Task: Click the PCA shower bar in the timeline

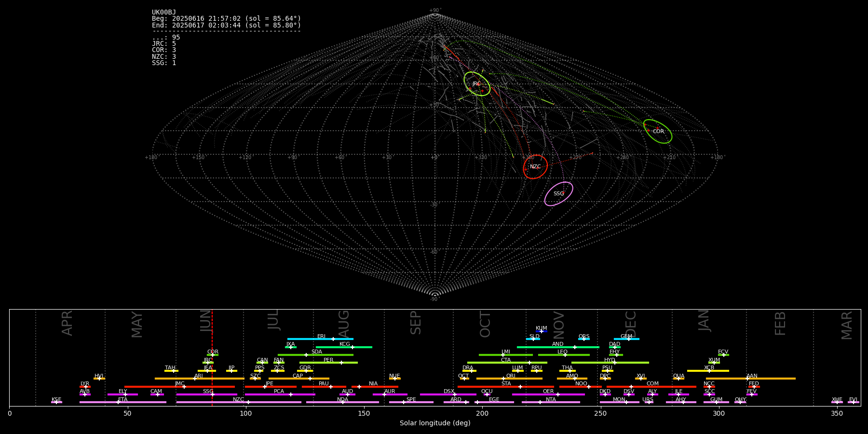Action: [280, 394]
